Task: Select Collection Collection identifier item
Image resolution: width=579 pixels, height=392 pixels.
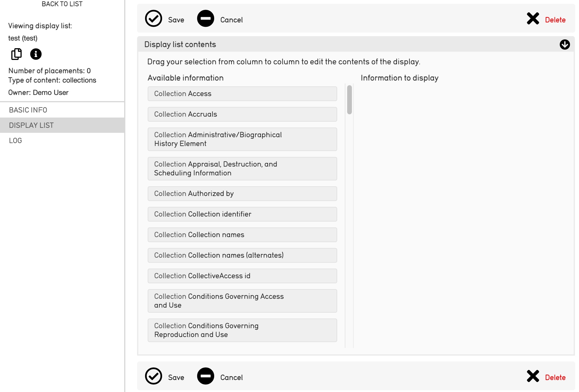Action: 242,214
